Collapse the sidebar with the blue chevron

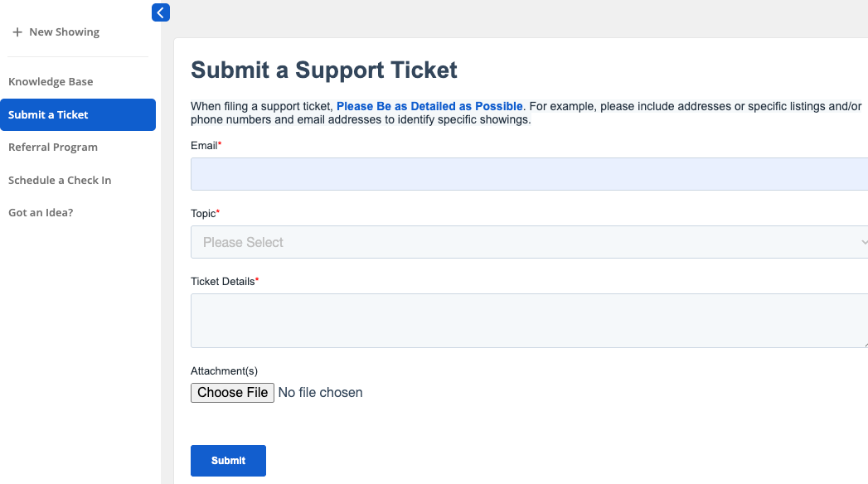click(x=161, y=12)
